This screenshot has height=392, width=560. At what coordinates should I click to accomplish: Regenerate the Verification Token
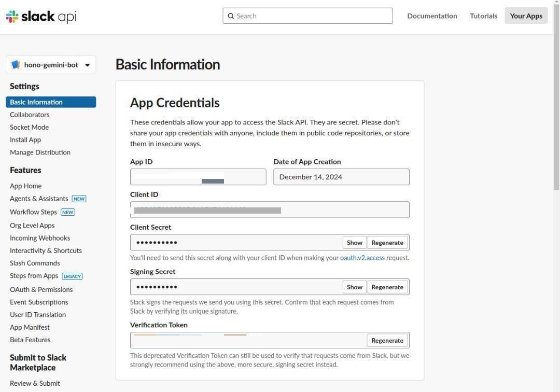coord(387,341)
